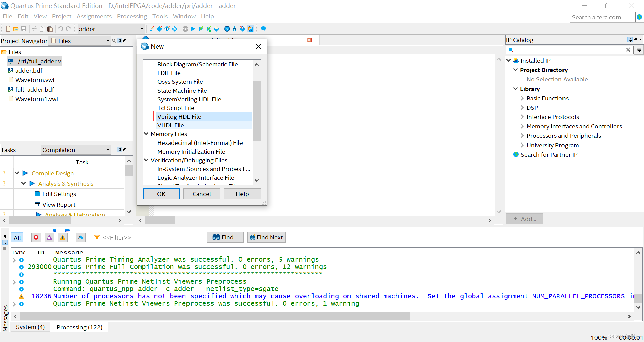This screenshot has width=644, height=342.
Task: Click Start Analysis & Synthesis icon
Action: coord(201,29)
